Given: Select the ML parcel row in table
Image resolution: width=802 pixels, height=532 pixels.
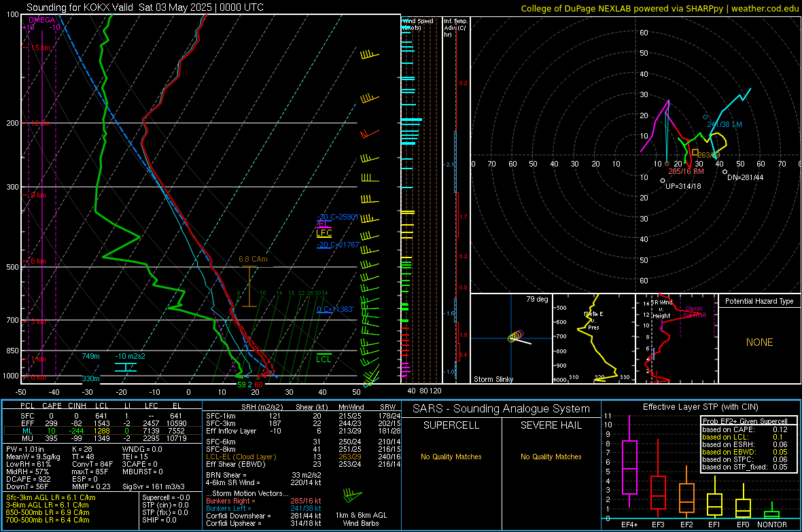Looking at the screenshot, I should coord(103,431).
